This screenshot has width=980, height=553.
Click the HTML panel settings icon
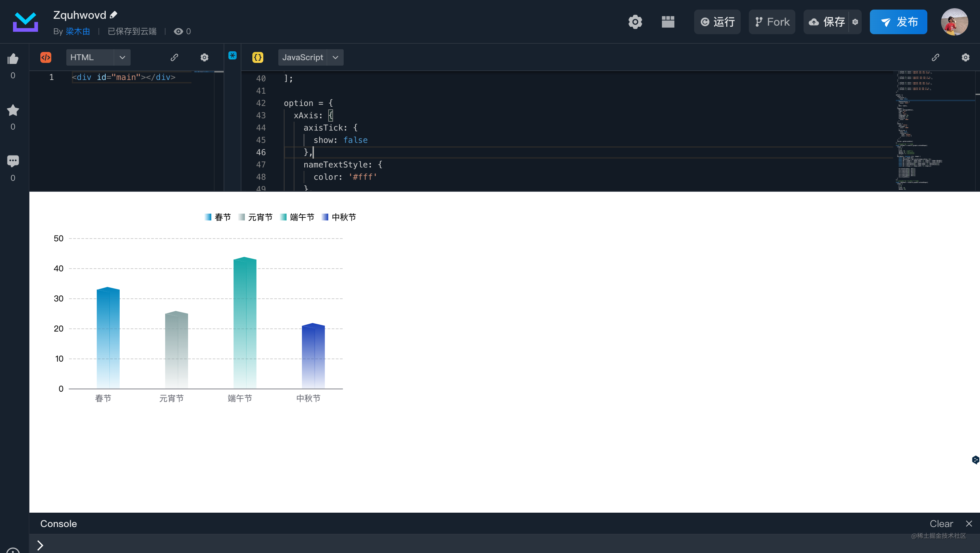coord(204,57)
